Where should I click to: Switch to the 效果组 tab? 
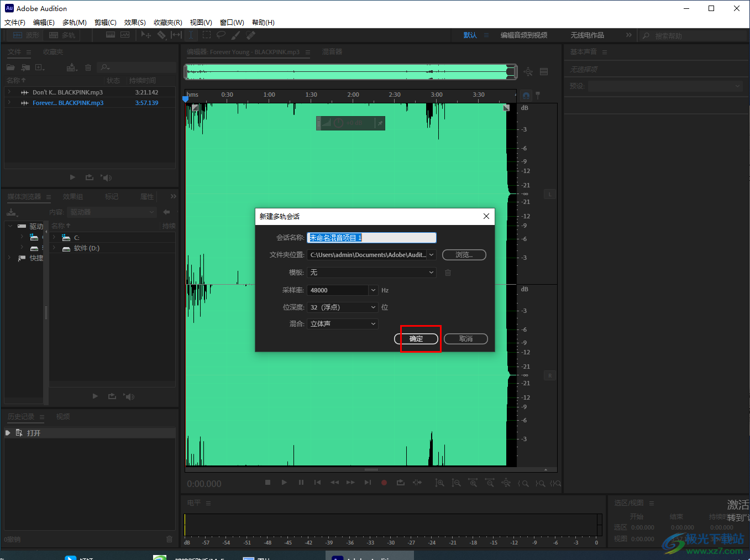click(72, 197)
